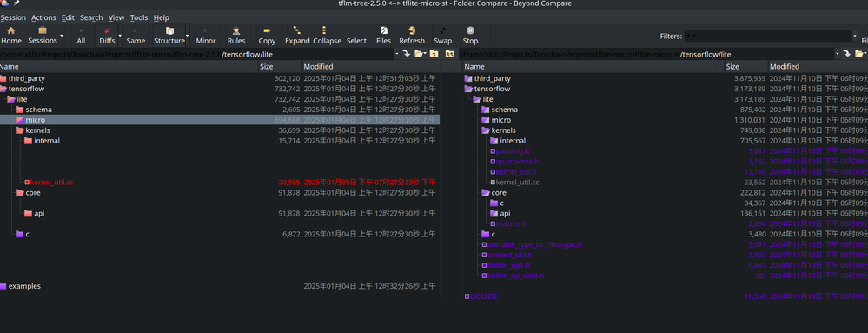
Task: Sort left pane by Name column
Action: click(129, 66)
